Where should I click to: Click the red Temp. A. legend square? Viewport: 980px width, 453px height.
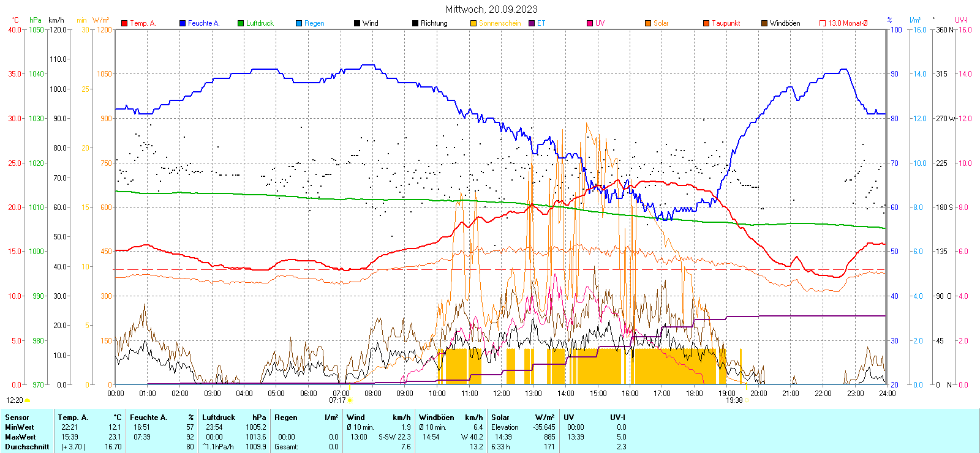pyautogui.click(x=124, y=23)
